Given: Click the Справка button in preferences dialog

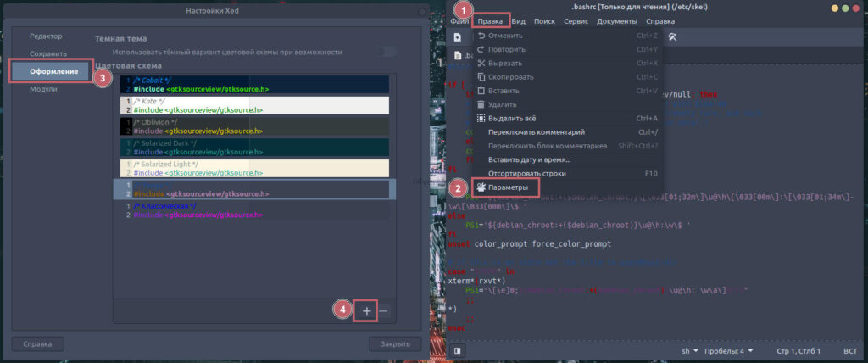Looking at the screenshot, I should click(37, 344).
